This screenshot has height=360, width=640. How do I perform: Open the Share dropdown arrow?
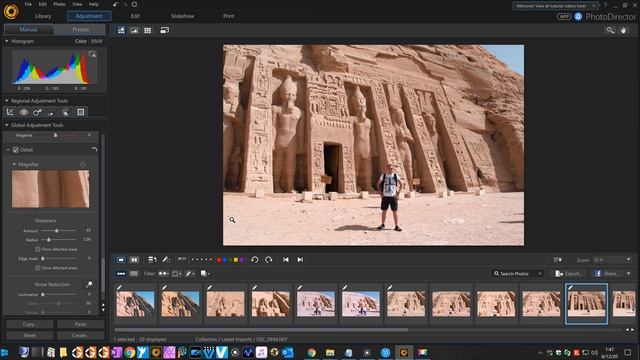pyautogui.click(x=628, y=273)
